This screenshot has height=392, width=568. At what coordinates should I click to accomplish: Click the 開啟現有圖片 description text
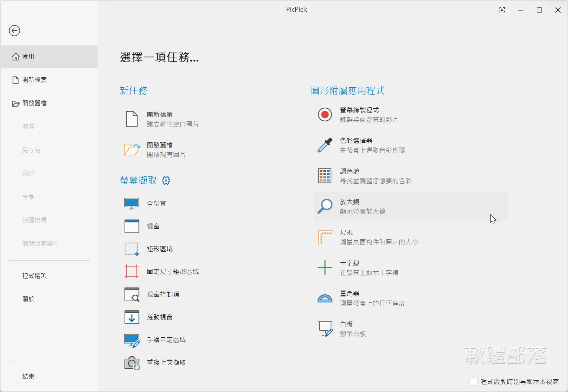pyautogui.click(x=166, y=155)
